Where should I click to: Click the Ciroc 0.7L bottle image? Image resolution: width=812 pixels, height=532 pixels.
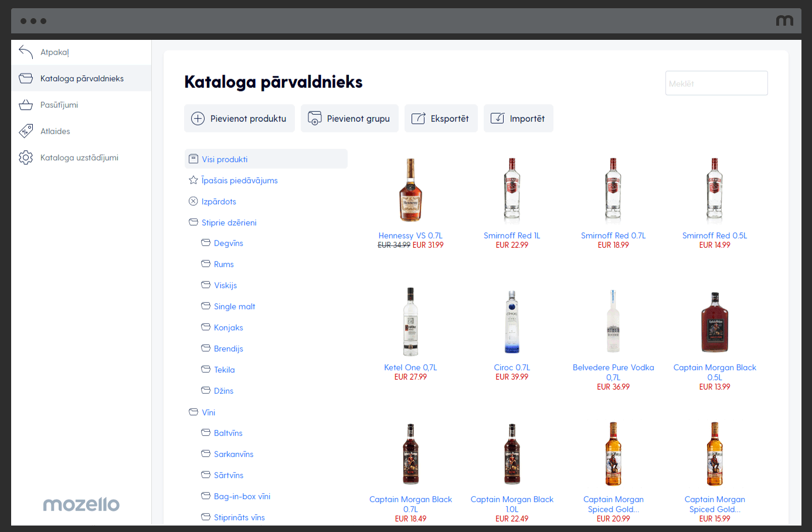tap(512, 322)
